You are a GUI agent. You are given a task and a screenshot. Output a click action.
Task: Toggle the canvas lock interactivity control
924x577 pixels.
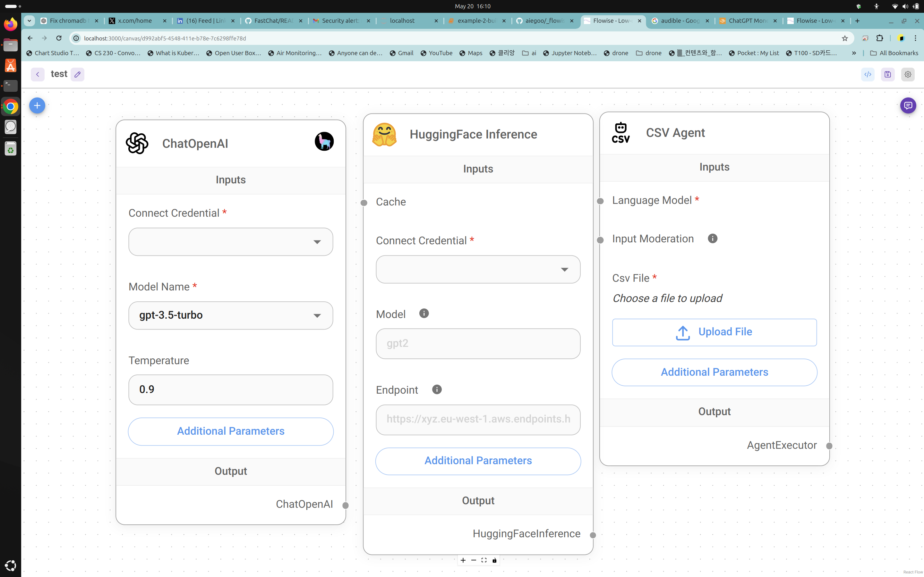pos(494,560)
